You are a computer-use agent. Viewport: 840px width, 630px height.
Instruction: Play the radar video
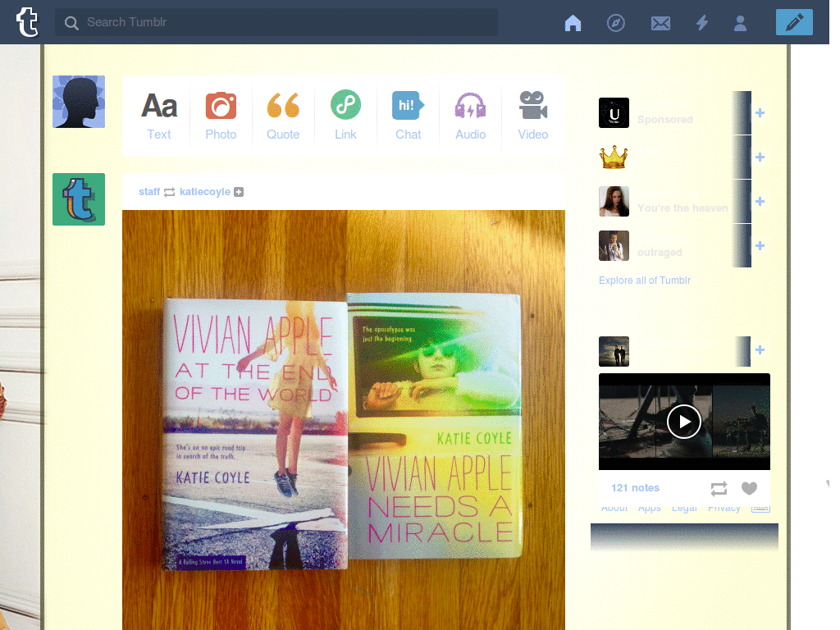pos(684,422)
